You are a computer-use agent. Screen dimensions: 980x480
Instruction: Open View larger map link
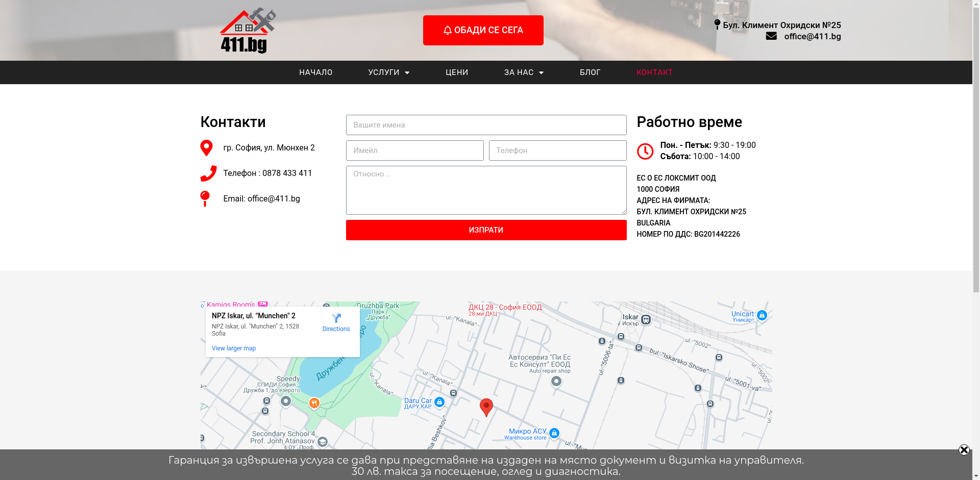tap(234, 348)
